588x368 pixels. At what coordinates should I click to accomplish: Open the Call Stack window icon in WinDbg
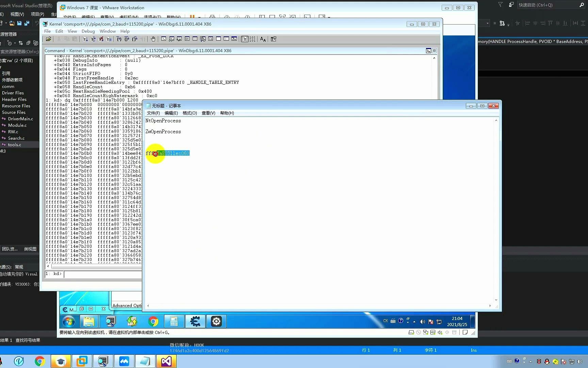[x=203, y=39]
